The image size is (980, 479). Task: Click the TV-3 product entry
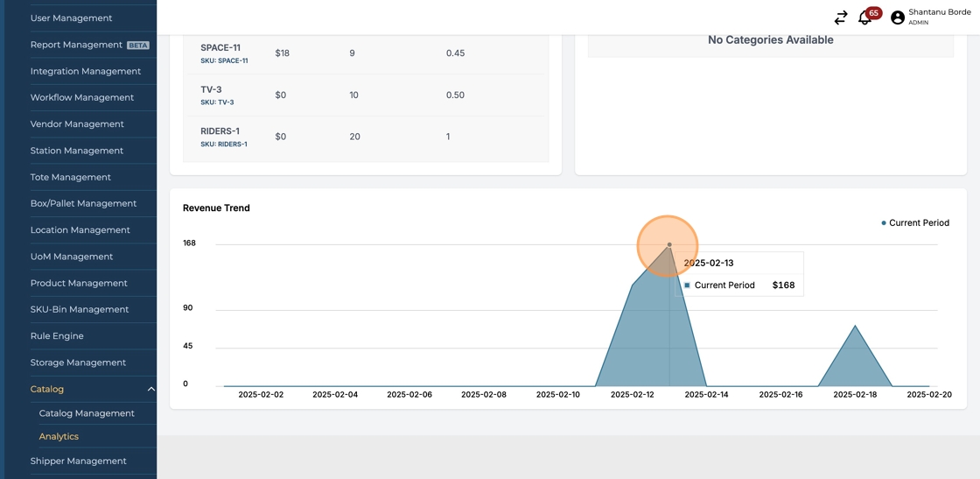pos(211,89)
